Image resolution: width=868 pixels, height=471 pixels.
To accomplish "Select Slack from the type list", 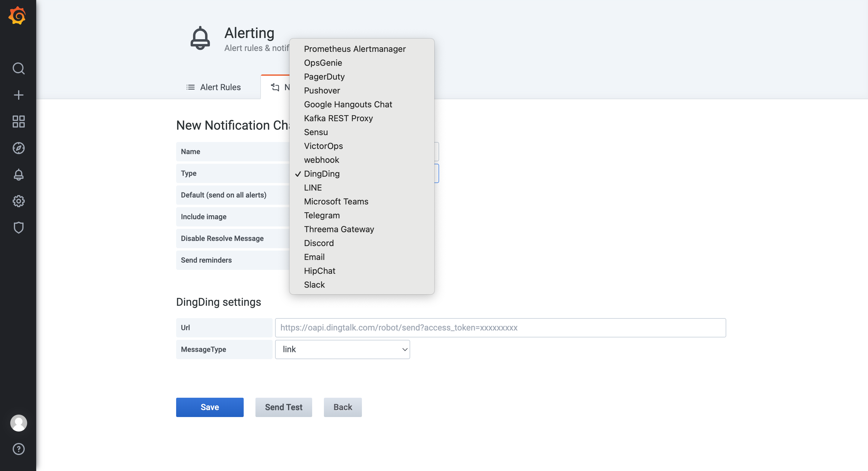I will [x=314, y=285].
